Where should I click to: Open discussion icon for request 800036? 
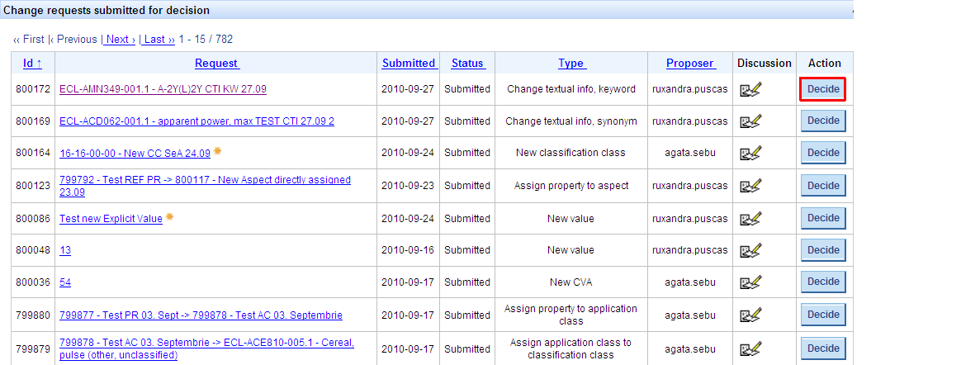pyautogui.click(x=750, y=282)
